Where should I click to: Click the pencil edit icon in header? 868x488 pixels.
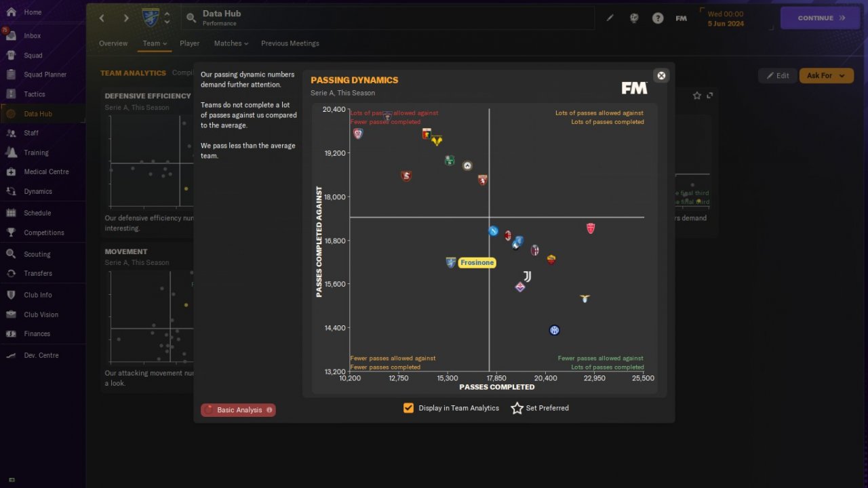point(610,18)
